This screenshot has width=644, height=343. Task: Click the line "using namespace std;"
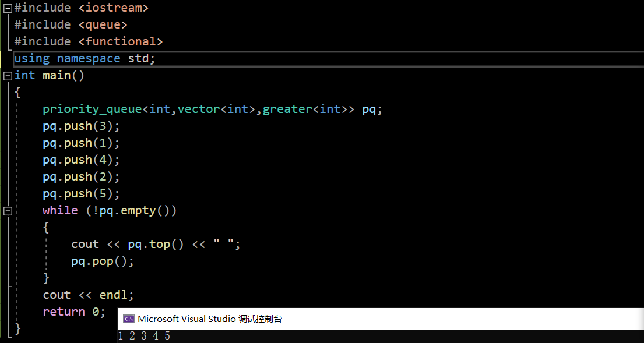85,58
